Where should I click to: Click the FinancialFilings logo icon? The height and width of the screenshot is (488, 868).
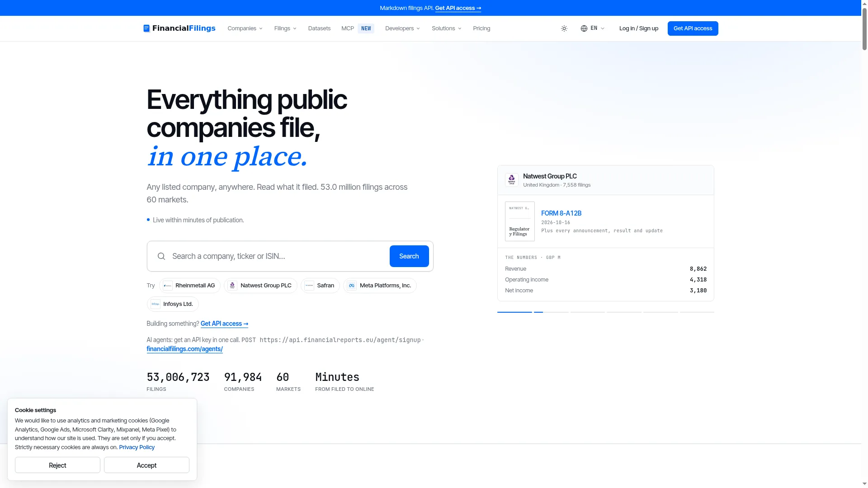click(x=146, y=28)
